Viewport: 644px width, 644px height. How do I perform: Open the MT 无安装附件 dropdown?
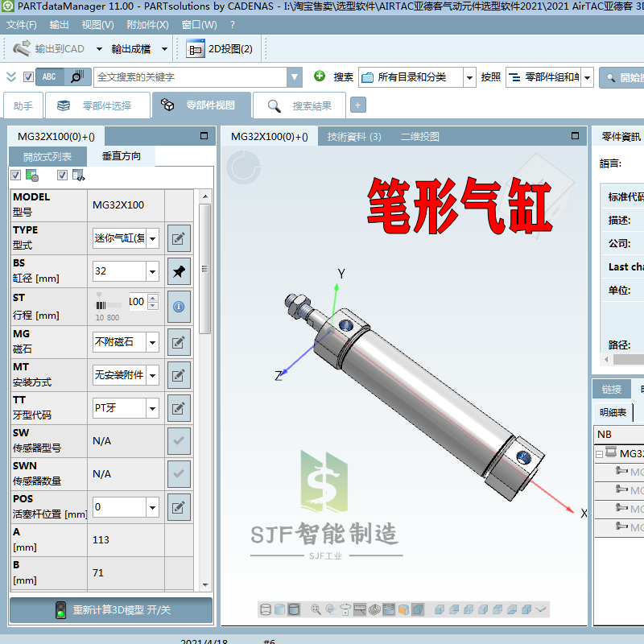[x=152, y=375]
